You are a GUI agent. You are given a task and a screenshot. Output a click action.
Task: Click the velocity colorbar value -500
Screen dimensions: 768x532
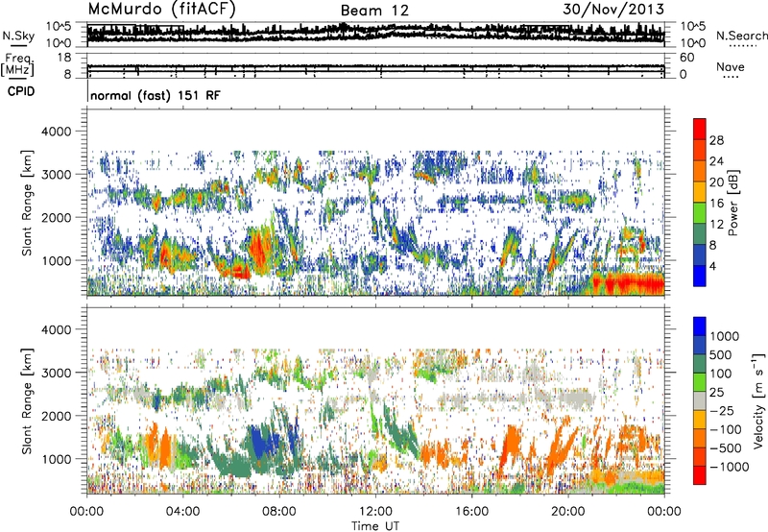[x=726, y=448]
